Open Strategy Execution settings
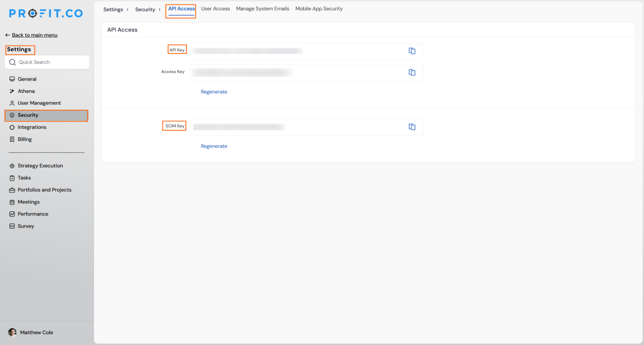 click(x=40, y=166)
